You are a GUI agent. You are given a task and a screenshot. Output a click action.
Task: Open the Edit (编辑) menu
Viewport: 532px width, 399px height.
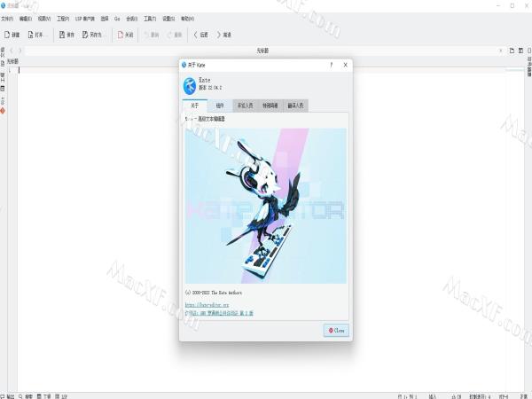click(x=26, y=19)
